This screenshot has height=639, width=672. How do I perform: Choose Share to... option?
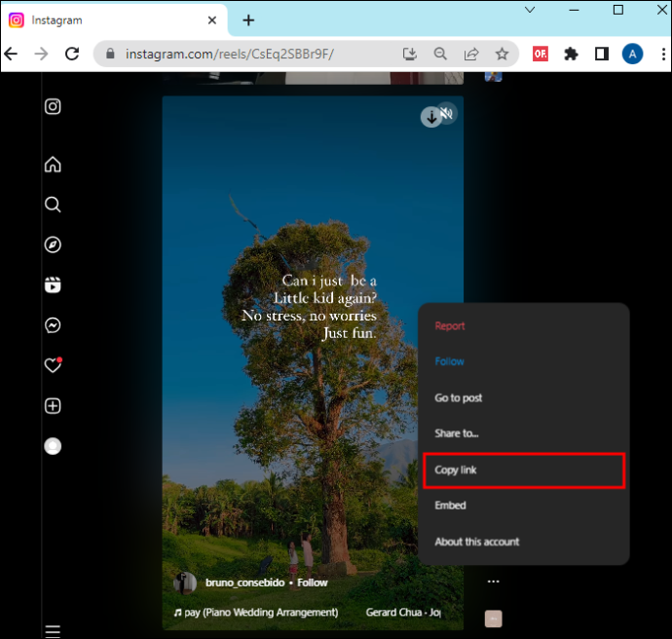(457, 433)
